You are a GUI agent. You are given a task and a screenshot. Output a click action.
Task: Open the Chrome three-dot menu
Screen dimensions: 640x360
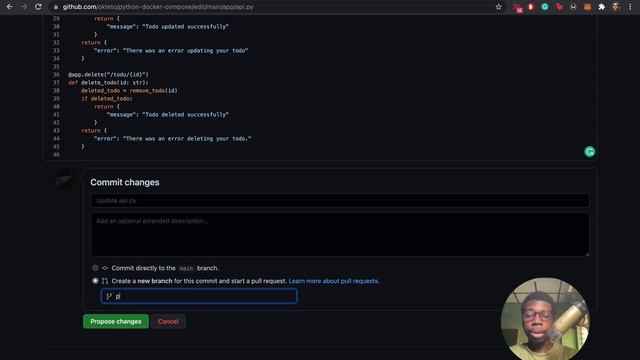(630, 7)
